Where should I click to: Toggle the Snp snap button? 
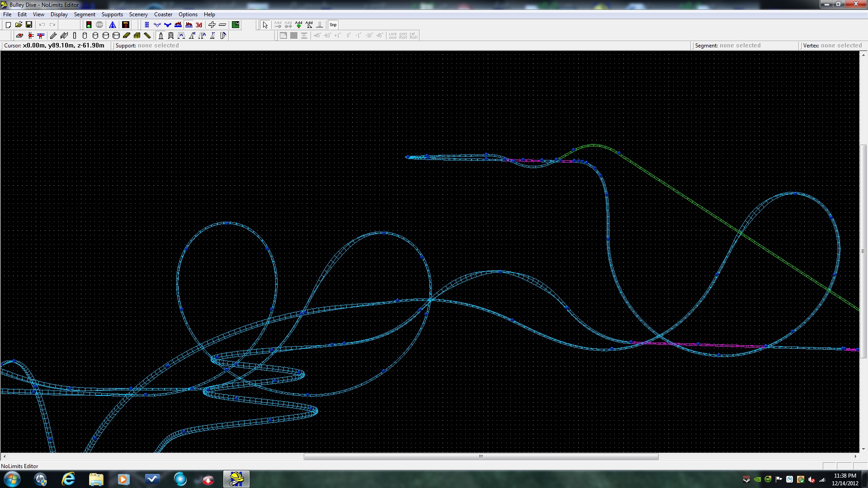click(333, 25)
